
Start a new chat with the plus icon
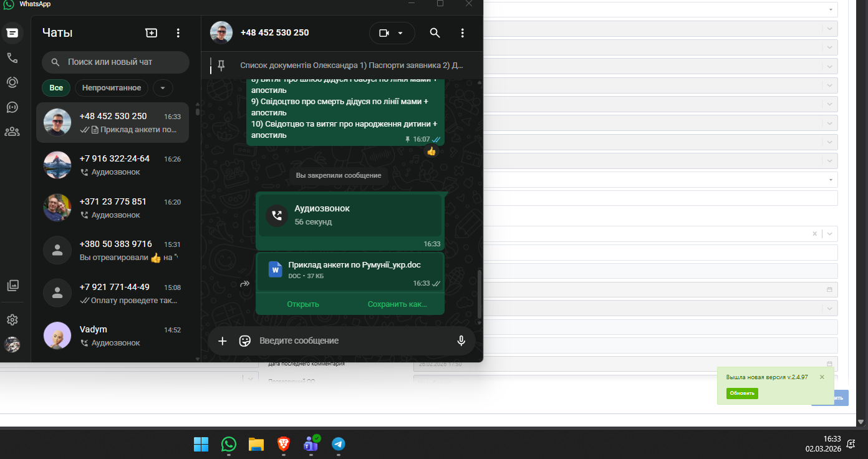pos(151,33)
